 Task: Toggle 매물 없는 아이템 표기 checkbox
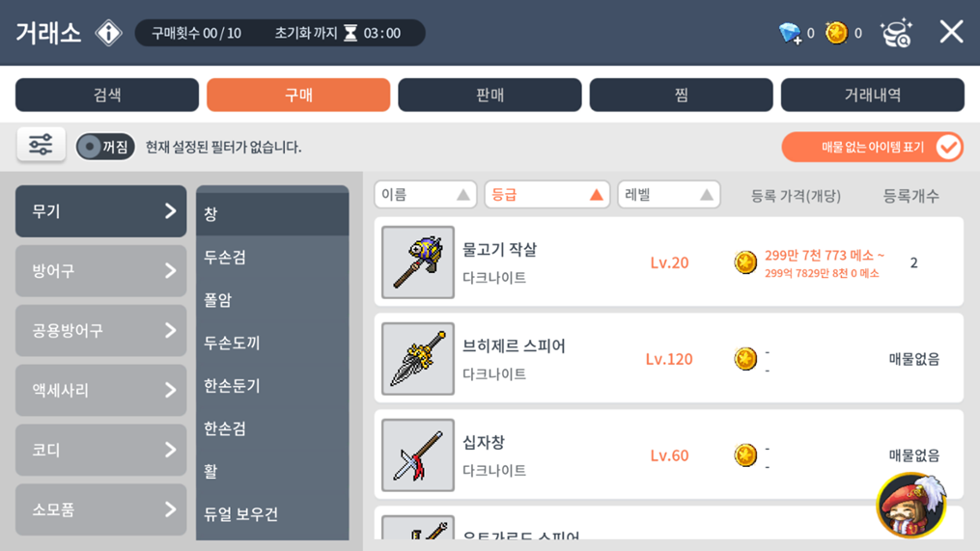tap(872, 147)
